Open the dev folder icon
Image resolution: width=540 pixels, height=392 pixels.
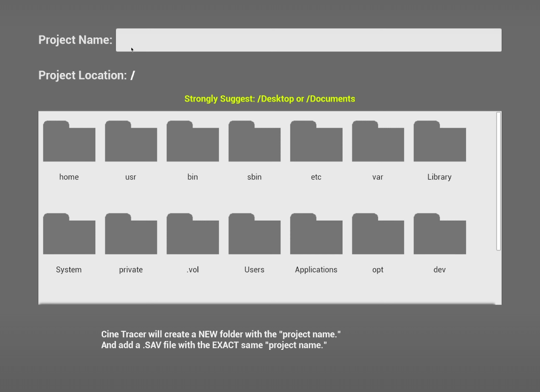pos(440,234)
